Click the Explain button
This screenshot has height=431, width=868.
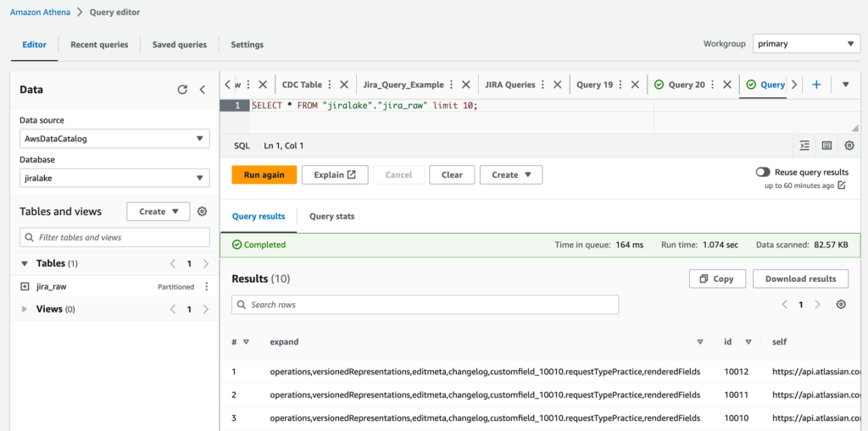[x=335, y=174]
